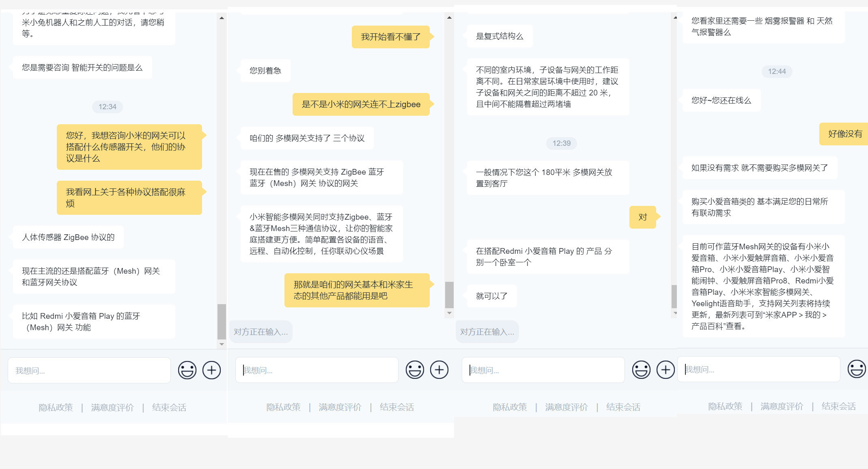Click scroll-up arrow in the 我开始看不懂了 panel

point(449,17)
